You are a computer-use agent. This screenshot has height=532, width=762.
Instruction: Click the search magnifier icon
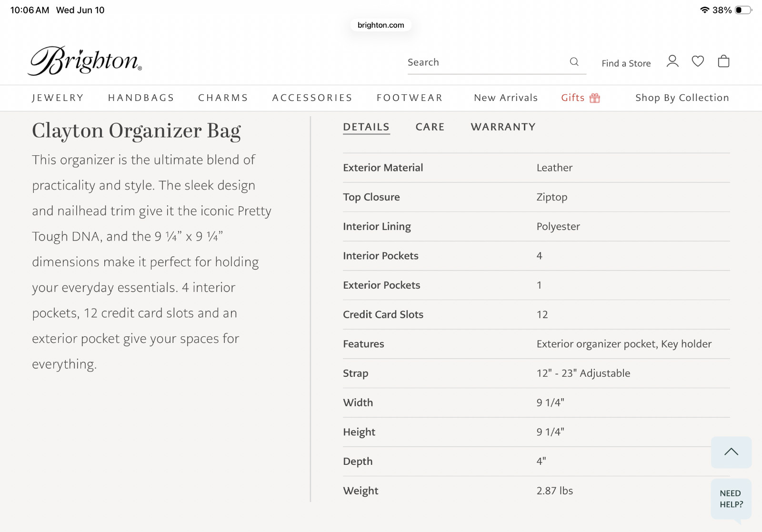coord(574,62)
